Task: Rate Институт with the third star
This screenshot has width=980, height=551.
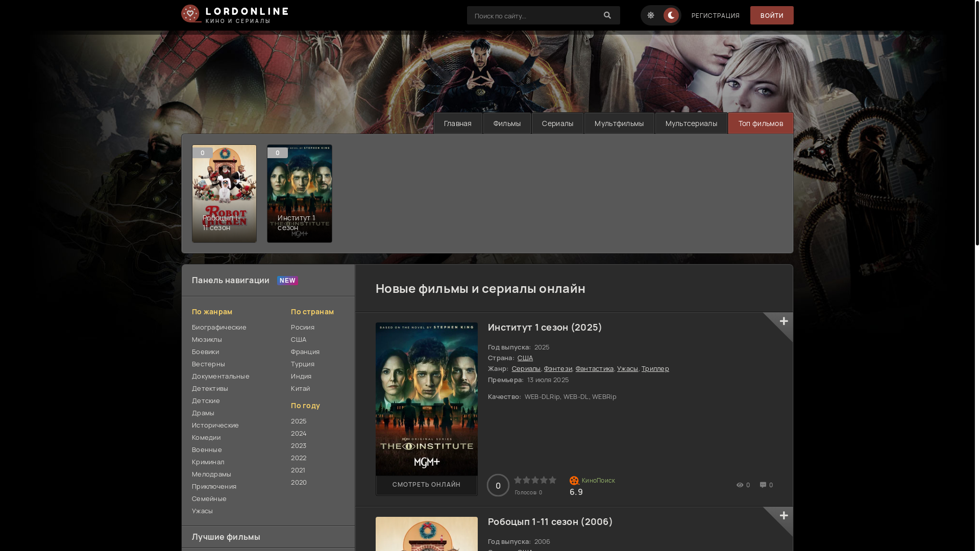Action: click(535, 480)
